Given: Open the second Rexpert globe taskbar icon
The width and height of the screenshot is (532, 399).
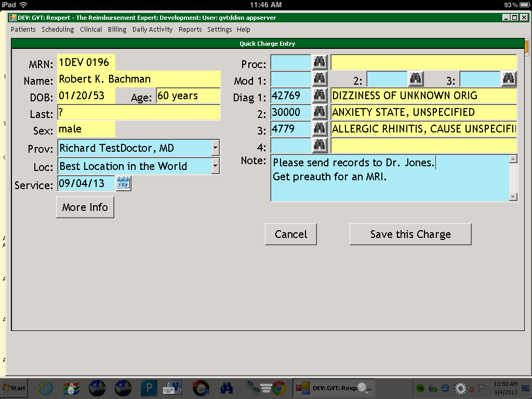Looking at the screenshot, I should tap(123, 388).
